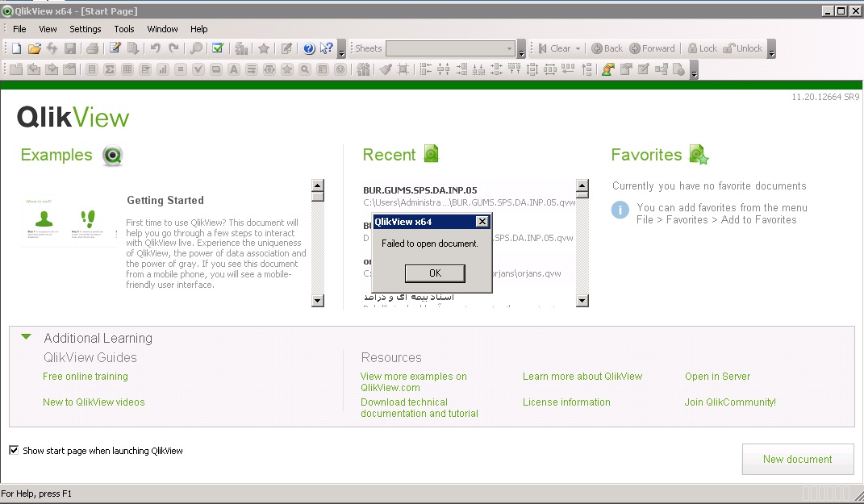
Task: Expand Sheets toolbar overflow options
Action: pyautogui.click(x=521, y=49)
